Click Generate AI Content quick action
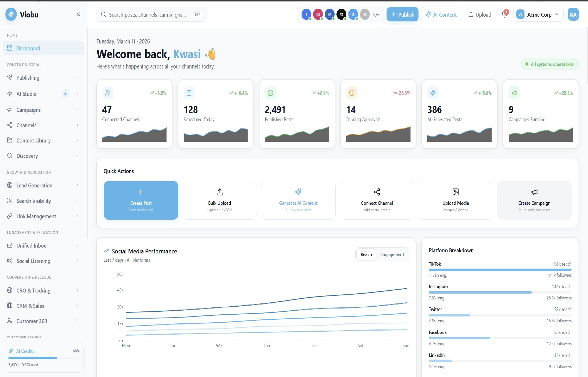Screen dimensions: 588x377 pyautogui.click(x=298, y=200)
